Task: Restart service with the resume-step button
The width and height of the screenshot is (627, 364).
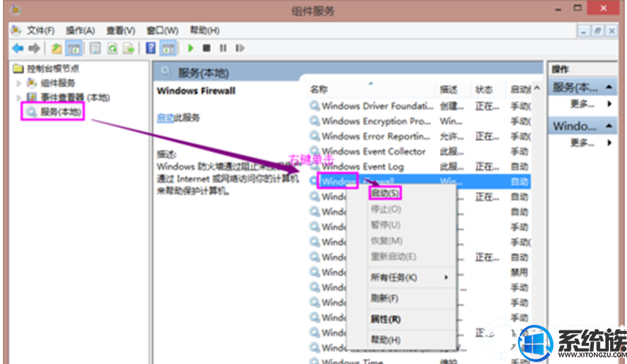Action: [240, 48]
